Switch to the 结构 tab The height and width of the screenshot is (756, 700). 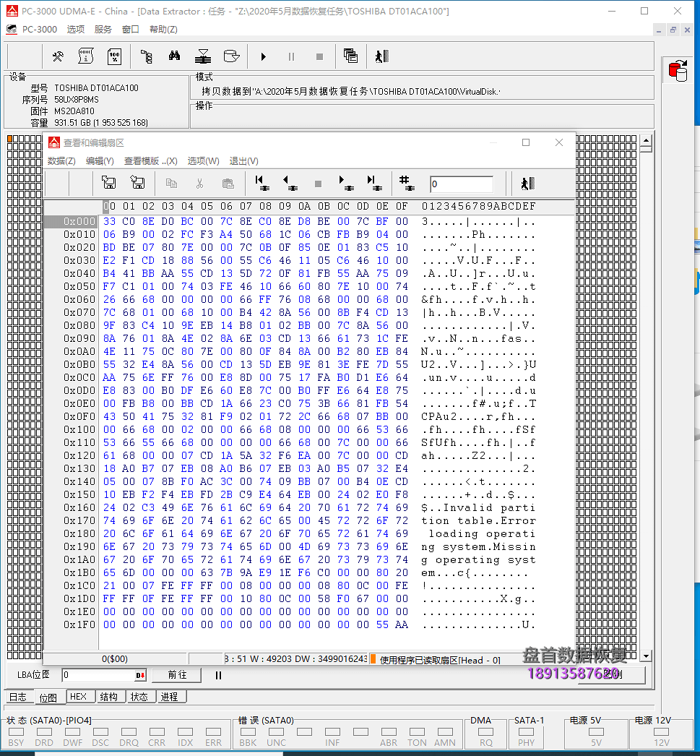[109, 697]
